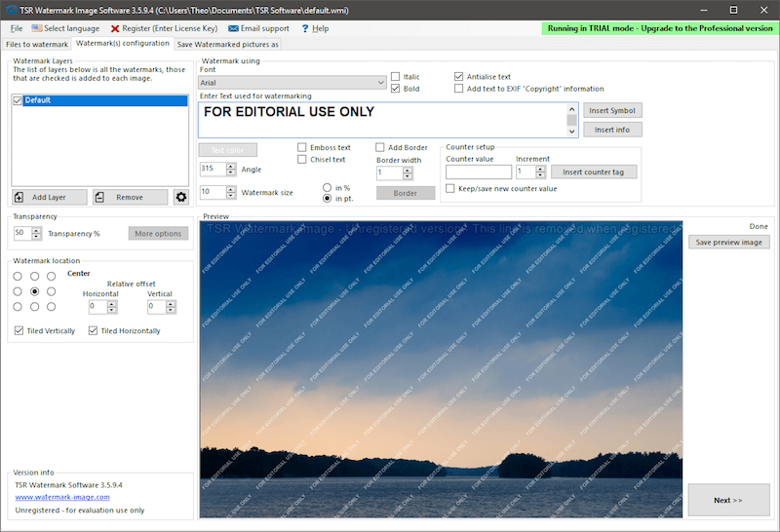The height and width of the screenshot is (532, 780).
Task: Uncheck Tiled Horizontally
Action: pyautogui.click(x=93, y=330)
